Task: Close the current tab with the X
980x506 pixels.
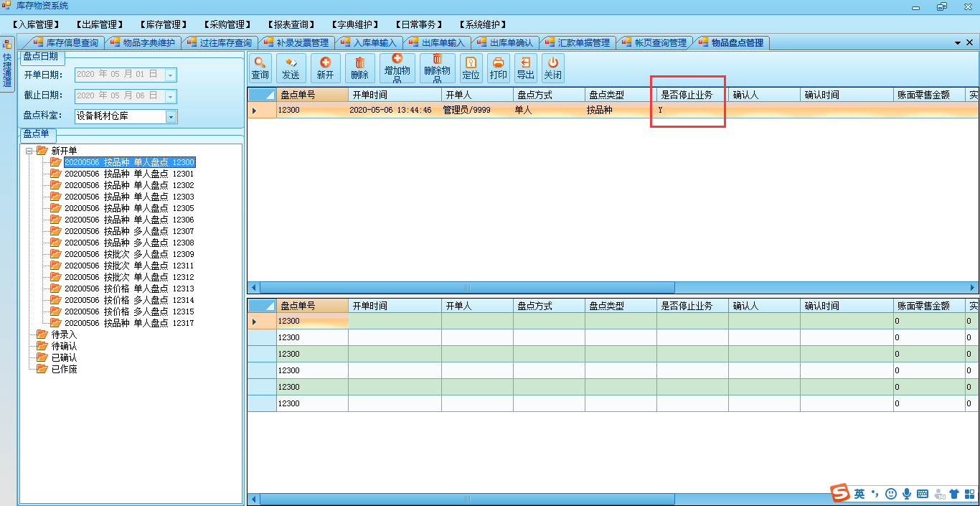Action: tap(971, 43)
